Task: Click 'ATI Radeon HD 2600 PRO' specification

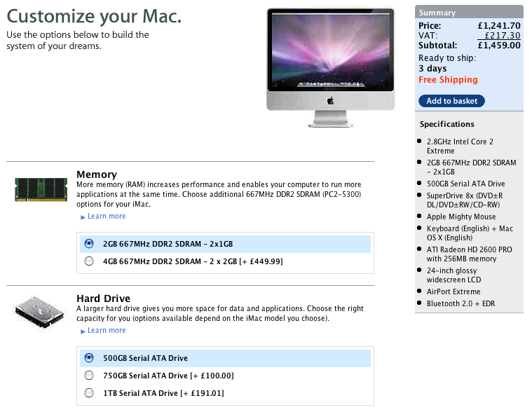Action: click(x=469, y=254)
